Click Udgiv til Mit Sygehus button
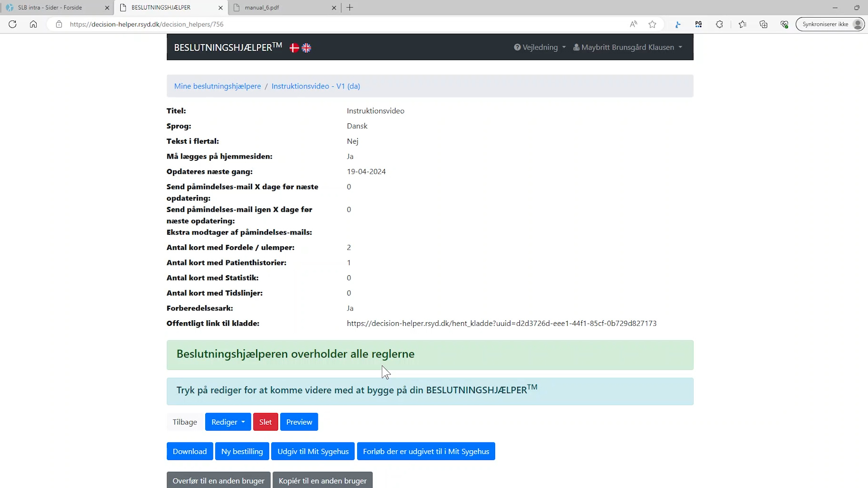 313,451
